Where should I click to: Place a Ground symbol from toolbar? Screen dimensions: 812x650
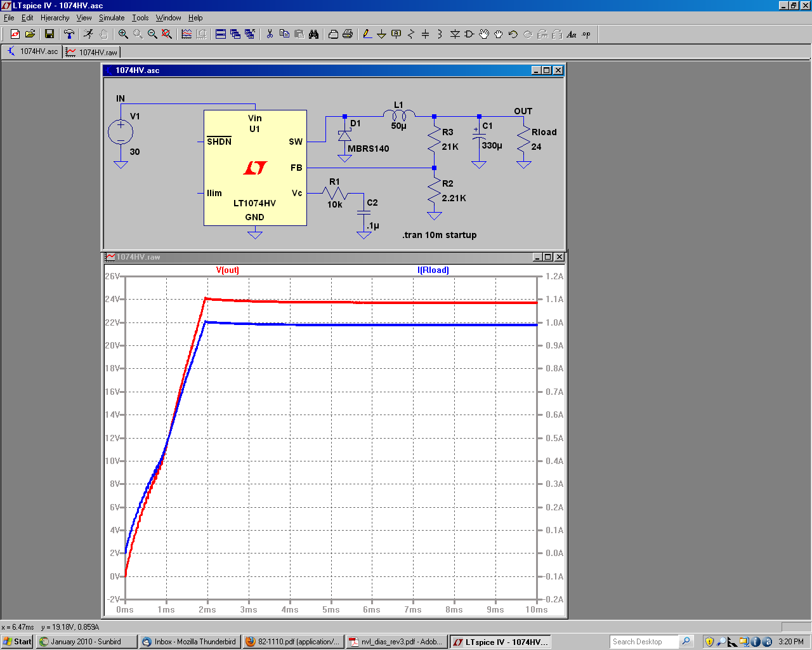381,34
